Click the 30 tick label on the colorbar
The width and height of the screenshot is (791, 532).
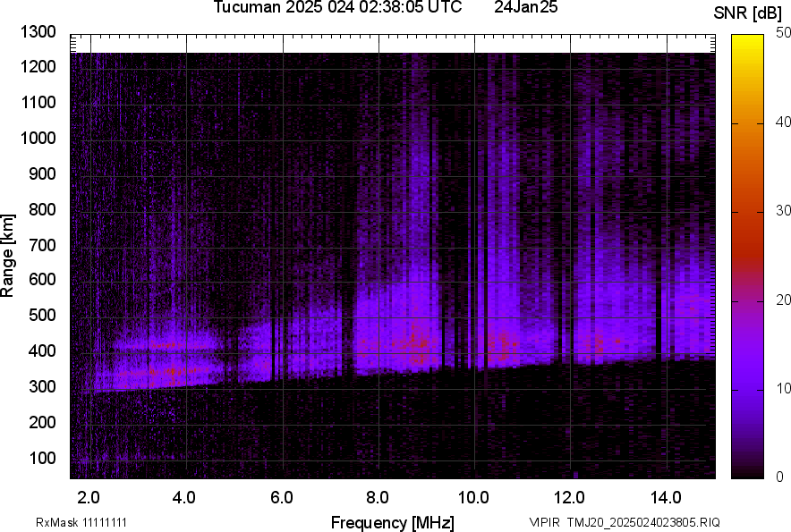pyautogui.click(x=783, y=211)
